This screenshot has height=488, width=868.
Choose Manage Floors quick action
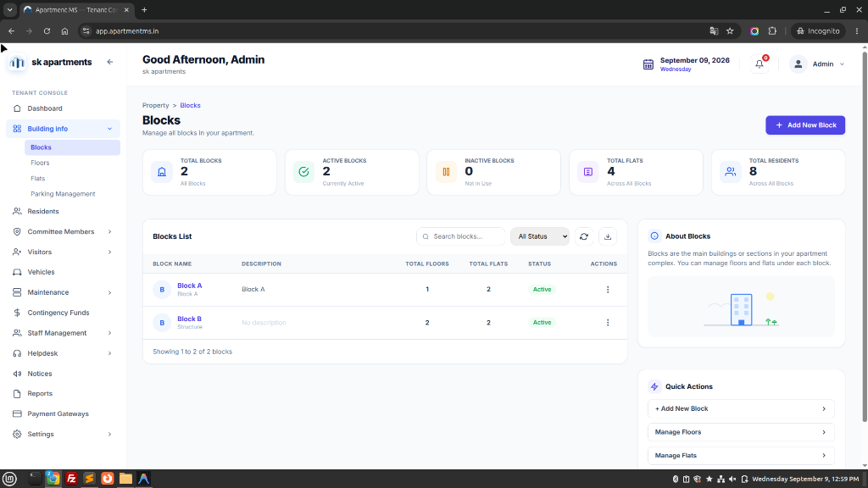click(741, 432)
